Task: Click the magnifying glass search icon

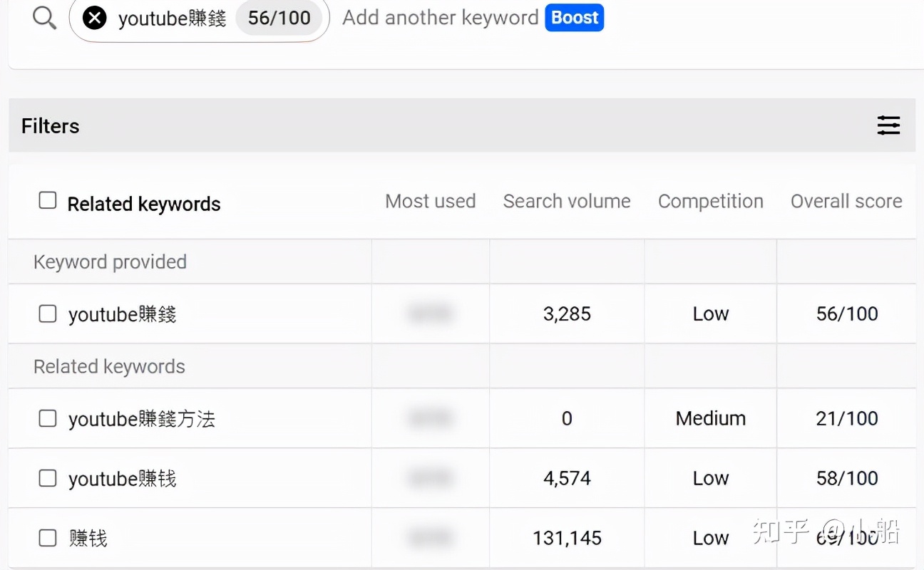Action: [44, 18]
